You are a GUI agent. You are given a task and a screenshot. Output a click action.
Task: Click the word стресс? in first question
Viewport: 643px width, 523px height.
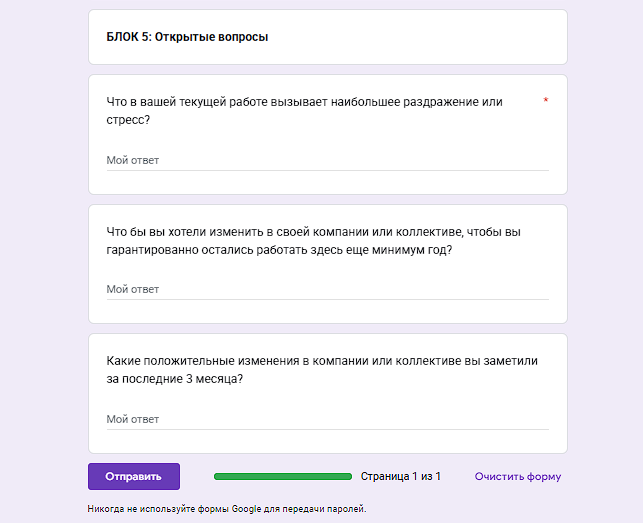click(128, 120)
